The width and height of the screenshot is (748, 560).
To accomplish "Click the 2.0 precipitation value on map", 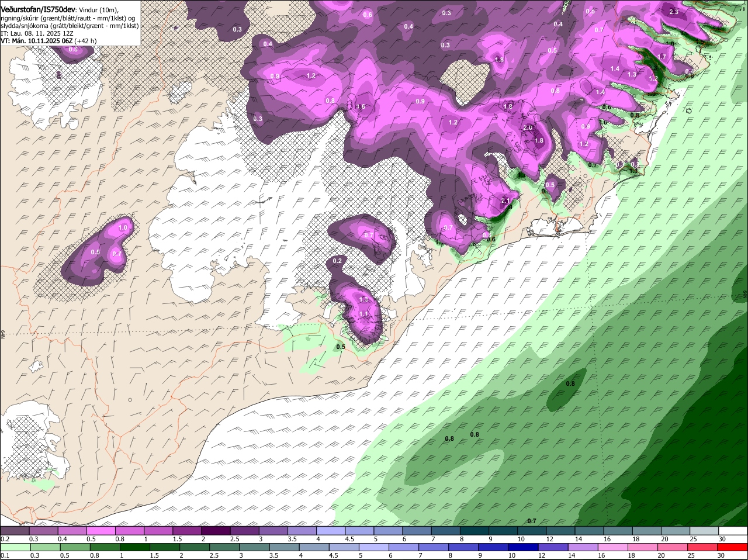I will tap(528, 127).
